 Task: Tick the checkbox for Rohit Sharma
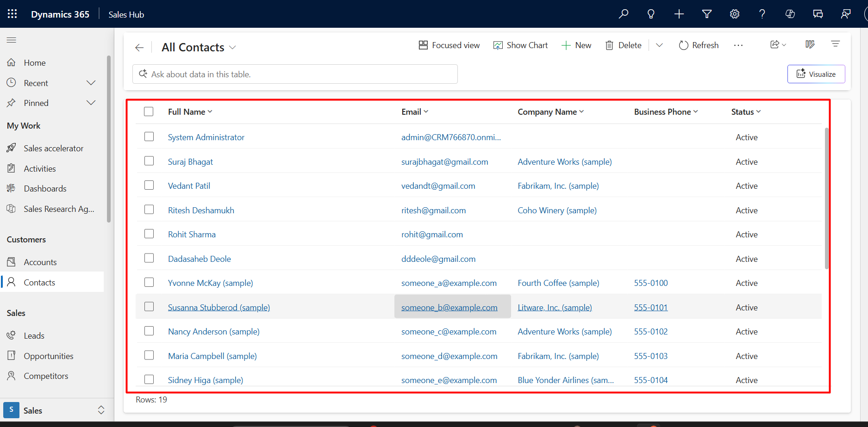click(149, 234)
